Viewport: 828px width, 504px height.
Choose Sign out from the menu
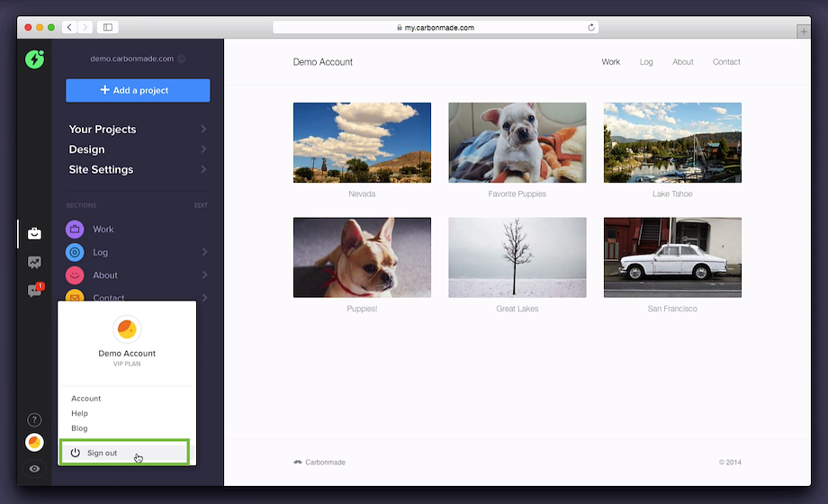click(124, 452)
